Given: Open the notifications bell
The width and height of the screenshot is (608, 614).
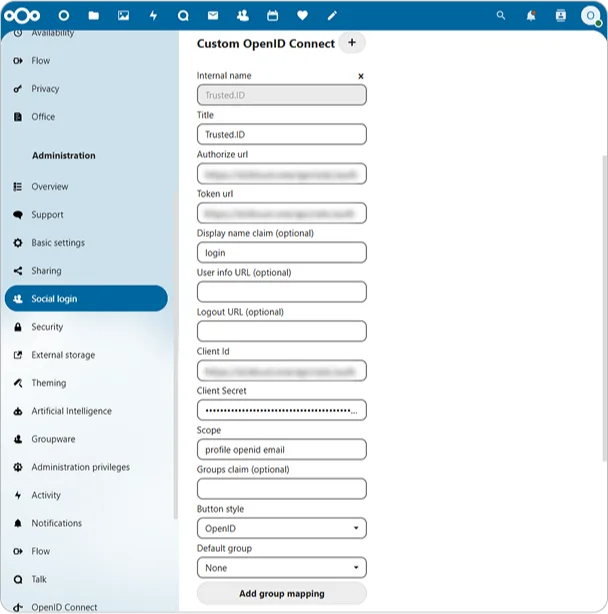Looking at the screenshot, I should (x=531, y=16).
